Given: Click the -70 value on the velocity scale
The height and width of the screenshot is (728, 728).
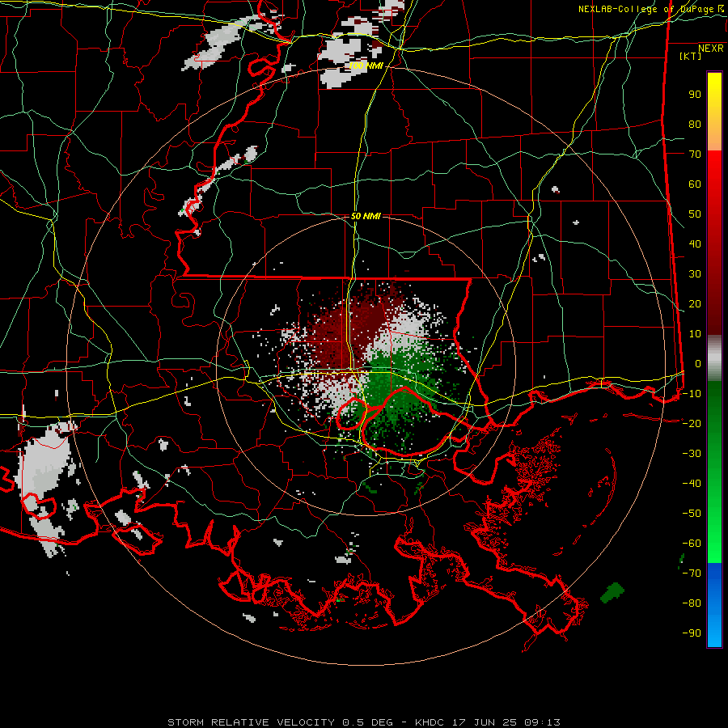Looking at the screenshot, I should click(x=692, y=574).
